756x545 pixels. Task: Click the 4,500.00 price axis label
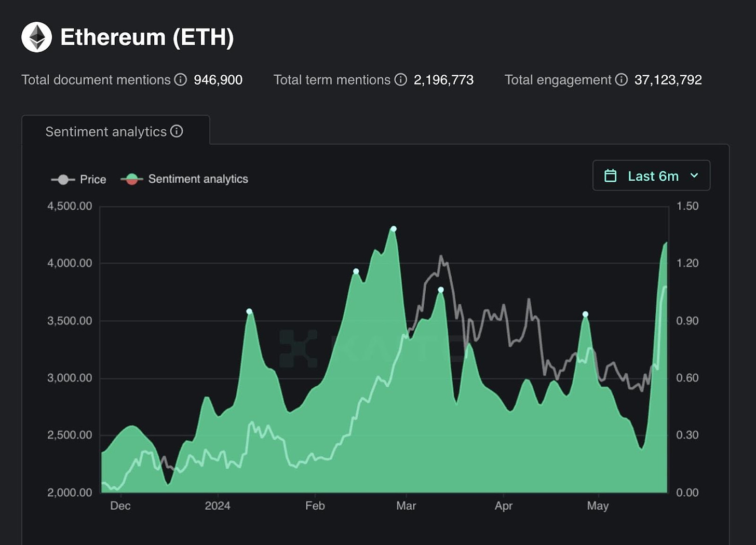pos(70,206)
